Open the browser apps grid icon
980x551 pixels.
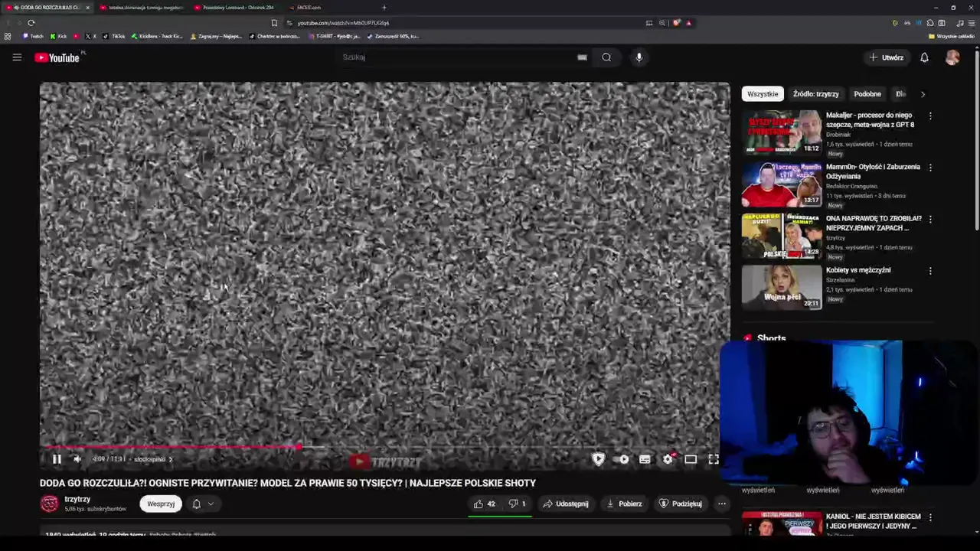pos(8,36)
